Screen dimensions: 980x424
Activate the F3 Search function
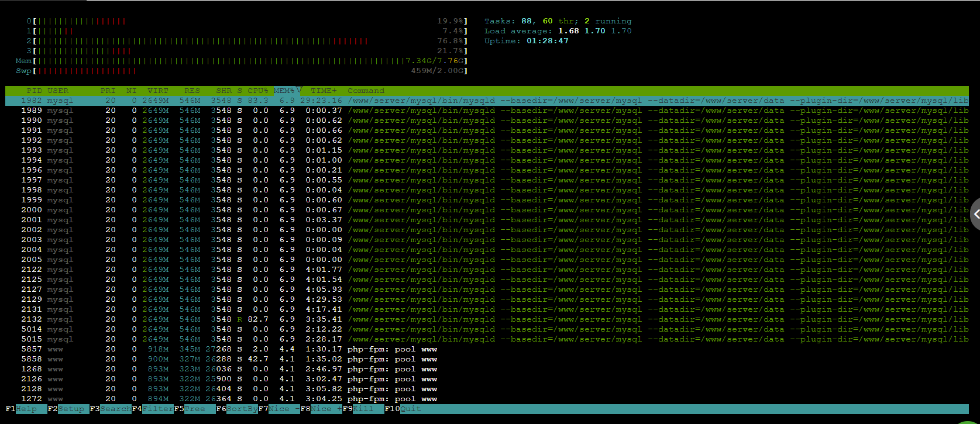[x=111, y=409]
